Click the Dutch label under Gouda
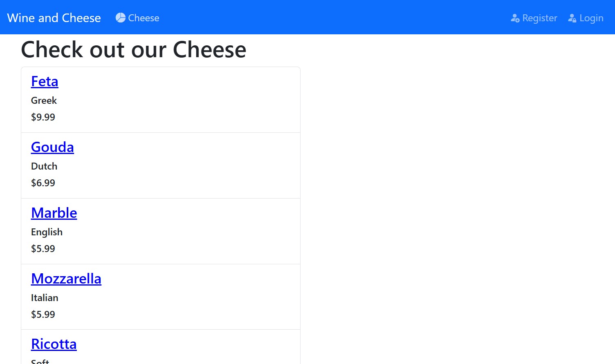The image size is (615, 364). coord(44,166)
